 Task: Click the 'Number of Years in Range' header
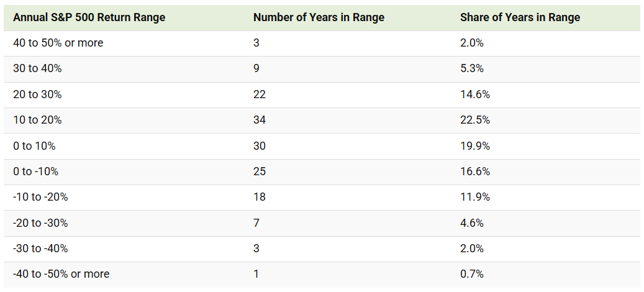(319, 17)
